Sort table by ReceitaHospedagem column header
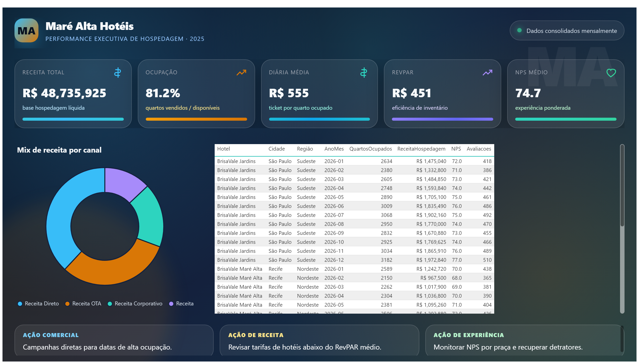This screenshot has height=364, width=639. [421, 149]
